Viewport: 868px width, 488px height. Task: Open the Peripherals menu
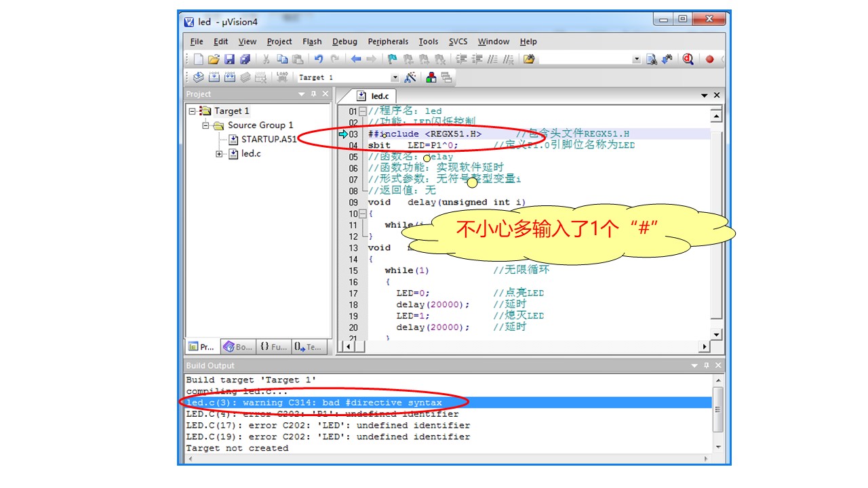pos(388,41)
